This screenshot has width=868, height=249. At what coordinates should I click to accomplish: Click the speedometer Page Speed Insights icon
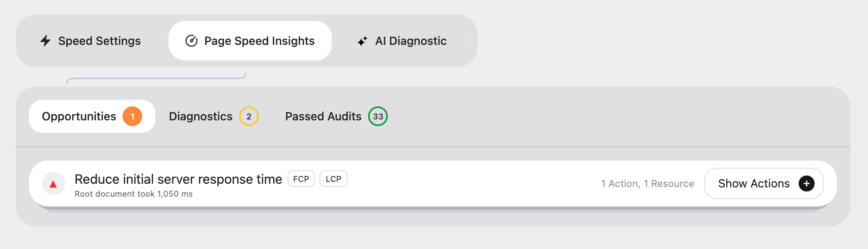pyautogui.click(x=191, y=41)
